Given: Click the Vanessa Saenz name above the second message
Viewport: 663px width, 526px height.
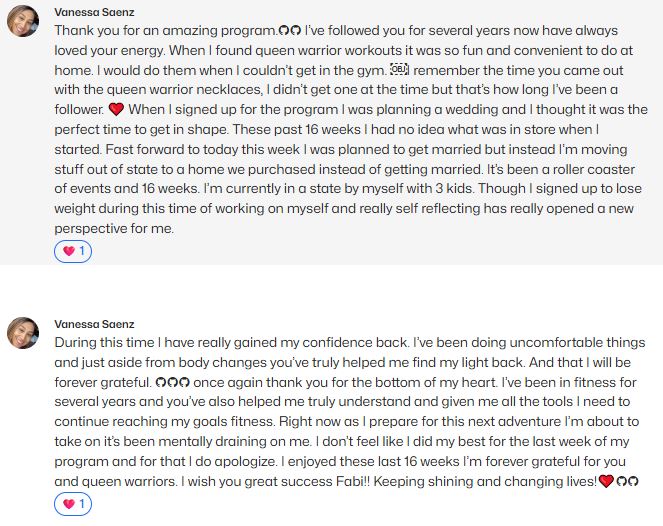Looking at the screenshot, I should click(94, 324).
